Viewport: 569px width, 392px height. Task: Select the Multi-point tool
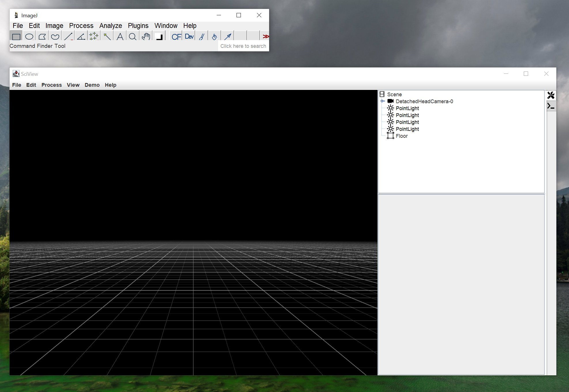tap(94, 36)
